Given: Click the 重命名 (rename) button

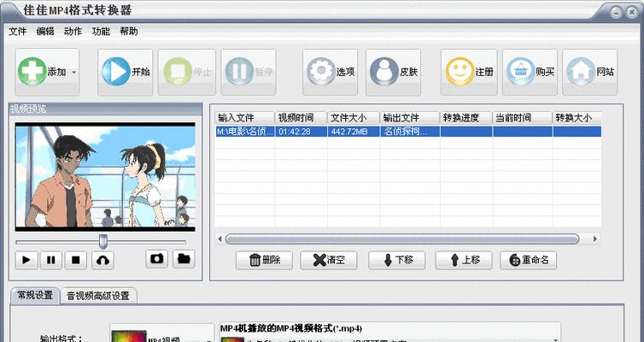Looking at the screenshot, I should 528,260.
